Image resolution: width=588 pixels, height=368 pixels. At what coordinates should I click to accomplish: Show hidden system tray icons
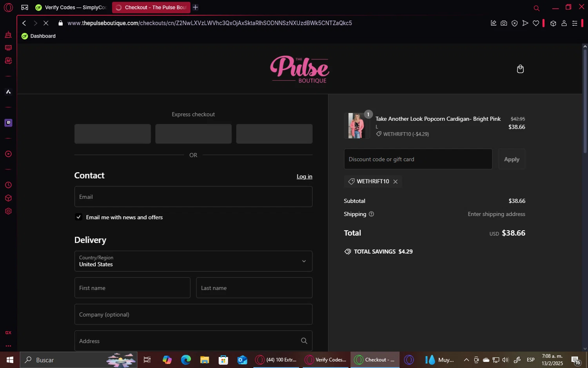coord(466,360)
